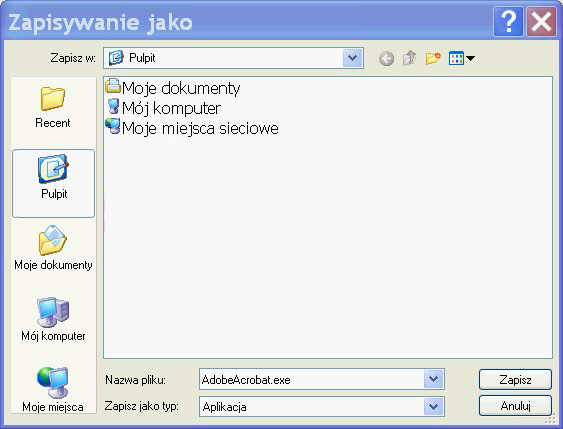Viewport: 563px width, 429px height.
Task: Click the Aplikacja file type combo box
Action: point(322,406)
